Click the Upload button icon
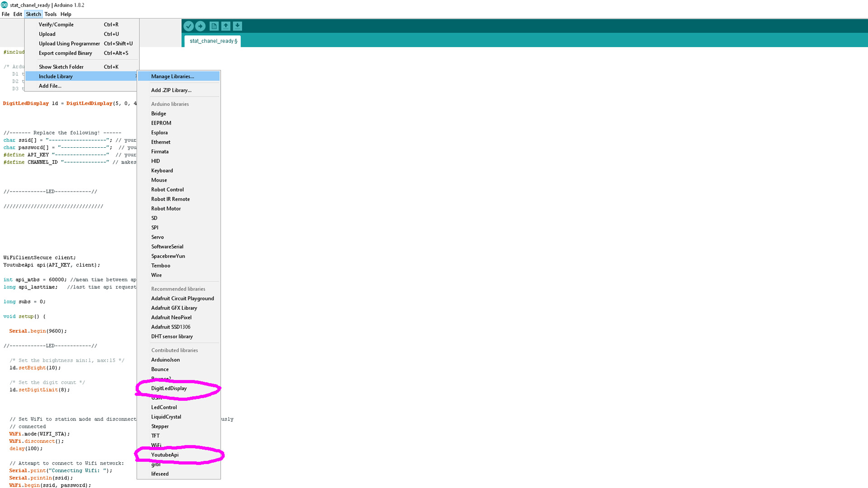This screenshot has height=488, width=868. click(200, 26)
